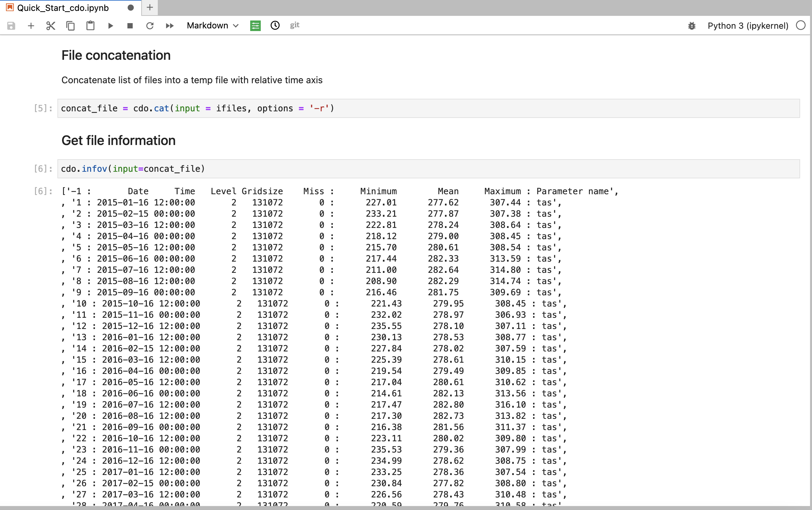Restart kernel and run all cells

coord(170,26)
